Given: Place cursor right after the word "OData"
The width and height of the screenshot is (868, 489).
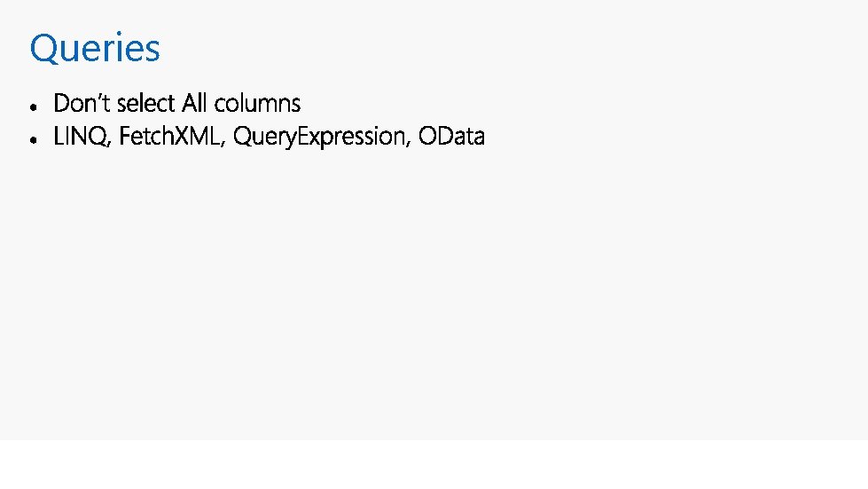Looking at the screenshot, I should tap(486, 137).
